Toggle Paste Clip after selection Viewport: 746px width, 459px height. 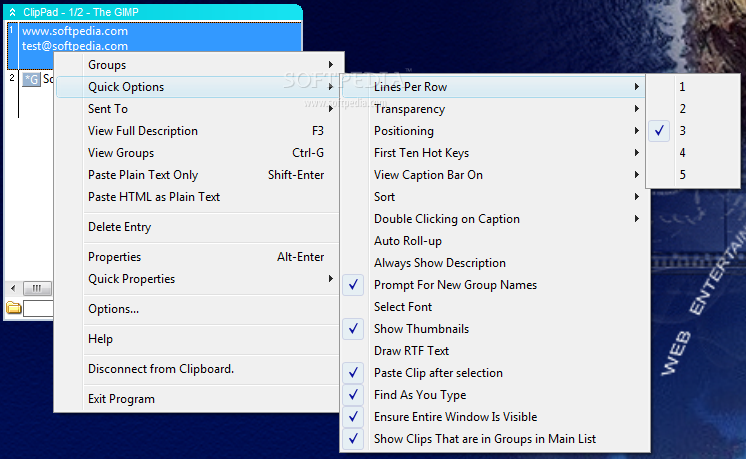pos(496,373)
